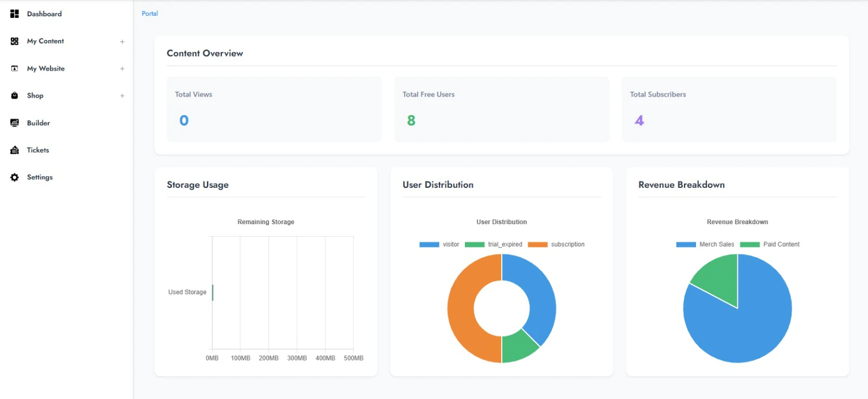Follow the Portal breadcrumb link

150,14
